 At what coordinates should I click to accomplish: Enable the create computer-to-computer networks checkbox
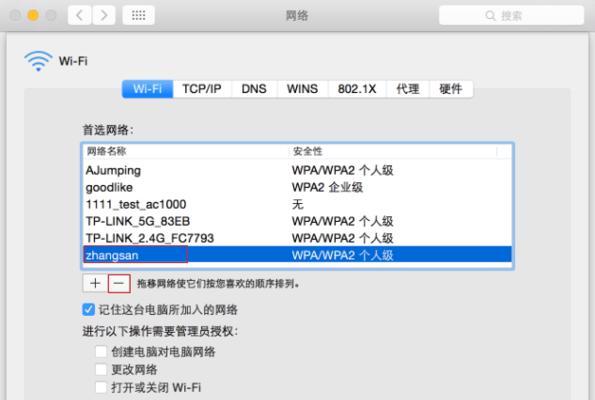coord(101,351)
